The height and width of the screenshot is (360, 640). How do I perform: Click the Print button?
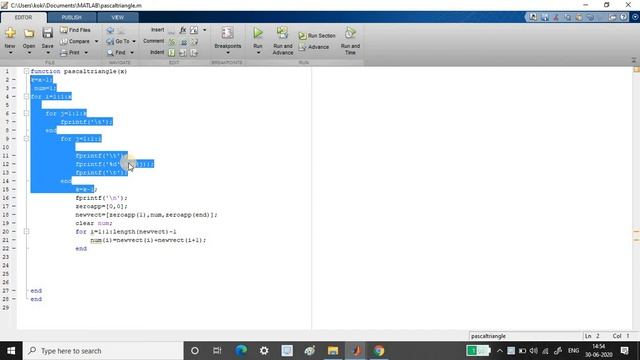pyautogui.click(x=70, y=53)
